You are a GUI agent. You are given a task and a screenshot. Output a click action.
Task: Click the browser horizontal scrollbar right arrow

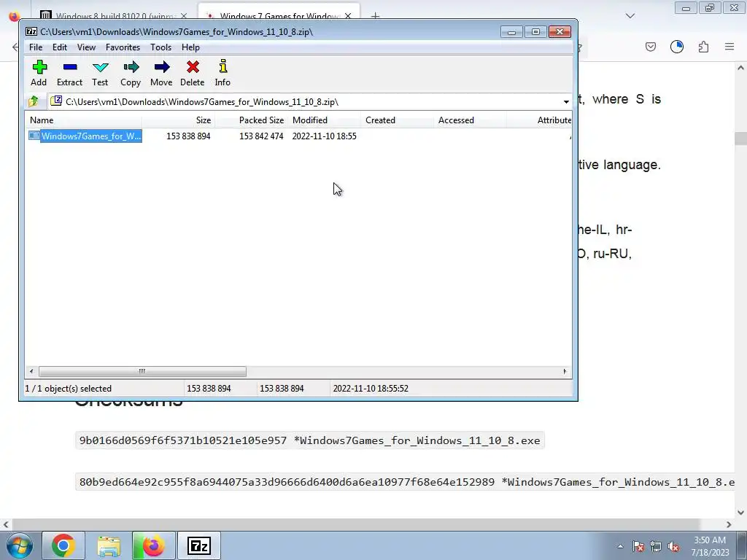[x=729, y=524]
